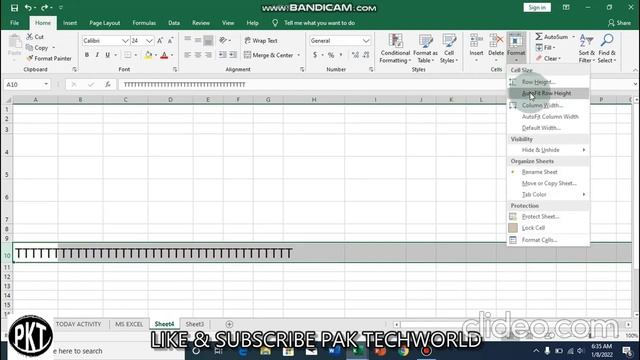The width and height of the screenshot is (640, 360).
Task: Apply the Fill Color bucket
Action: 149,55
